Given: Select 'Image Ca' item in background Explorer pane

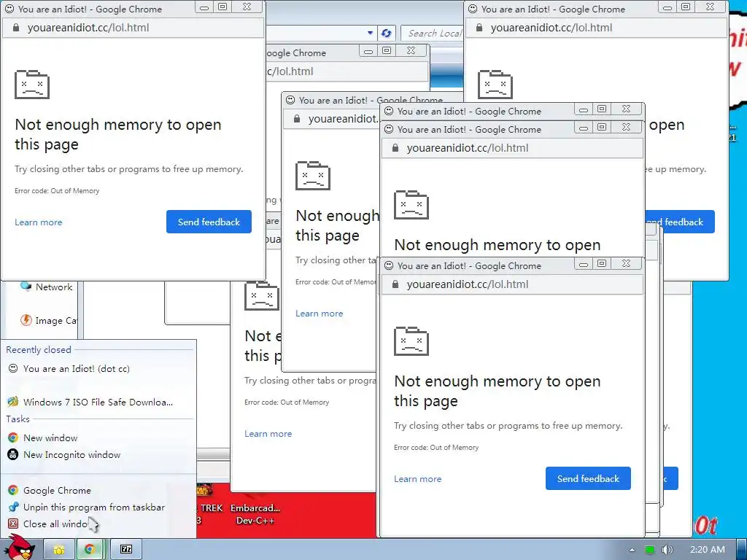Looking at the screenshot, I should [49, 321].
